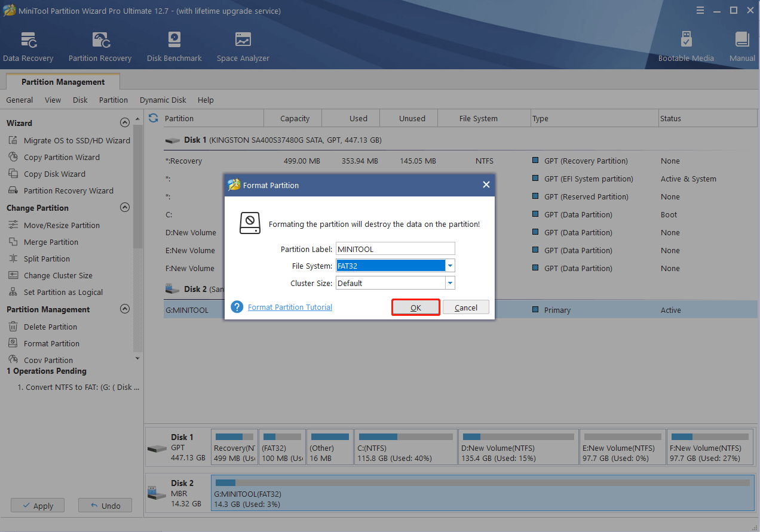
Task: Select the pending Convert NTFS to FAT operation
Action: coord(78,387)
